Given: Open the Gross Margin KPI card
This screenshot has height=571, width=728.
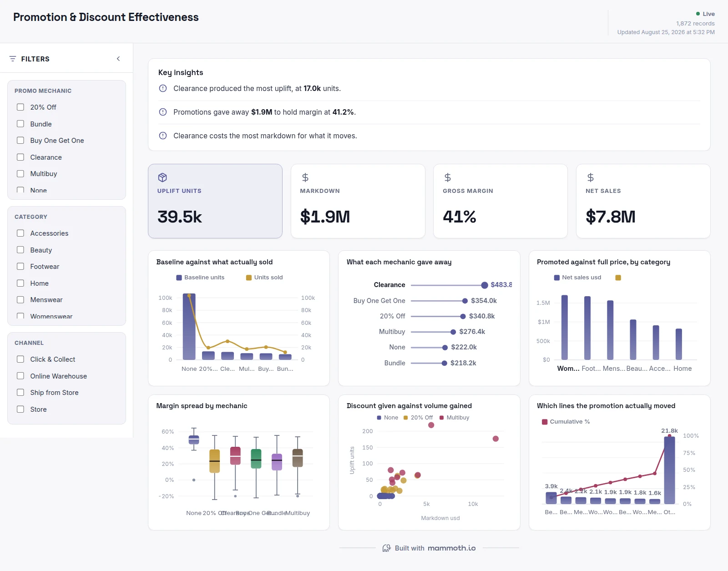Looking at the screenshot, I should click(x=500, y=201).
